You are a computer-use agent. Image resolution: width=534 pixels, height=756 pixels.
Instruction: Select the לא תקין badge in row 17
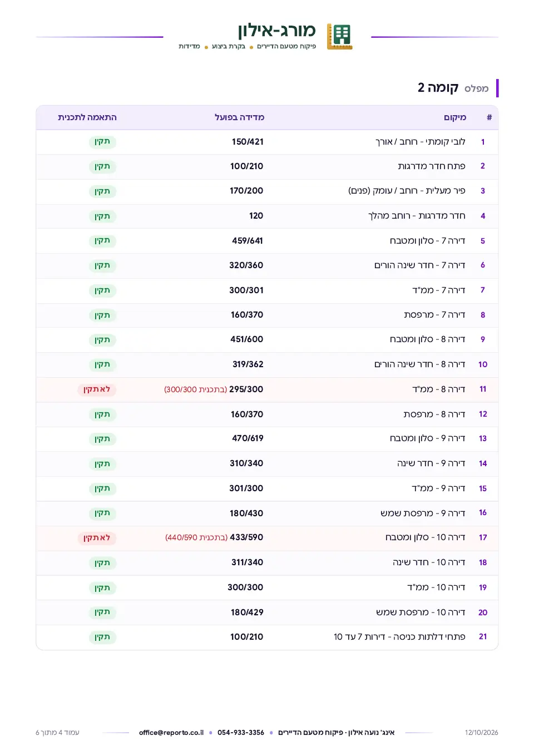click(x=97, y=538)
